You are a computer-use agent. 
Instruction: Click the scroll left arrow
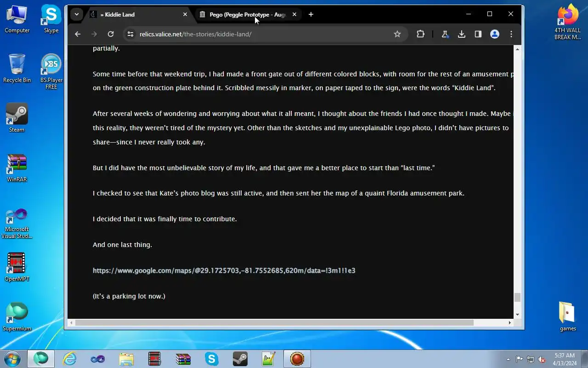tap(71, 322)
